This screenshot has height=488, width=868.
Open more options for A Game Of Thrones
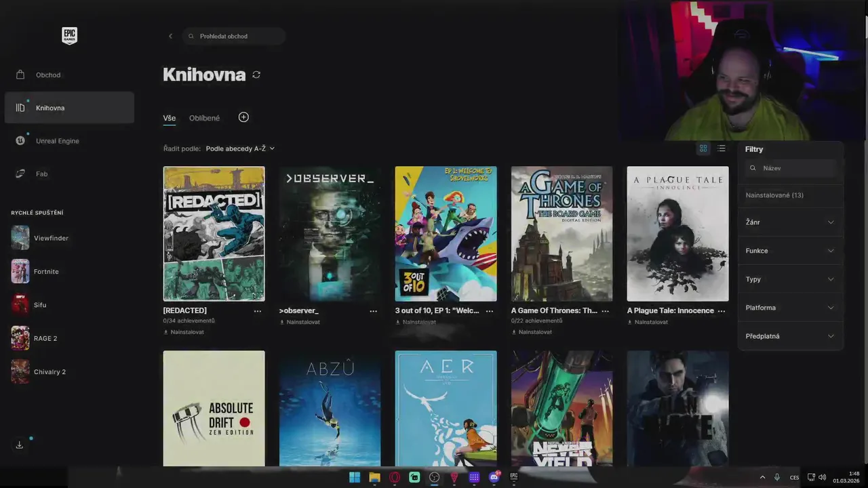click(x=606, y=311)
